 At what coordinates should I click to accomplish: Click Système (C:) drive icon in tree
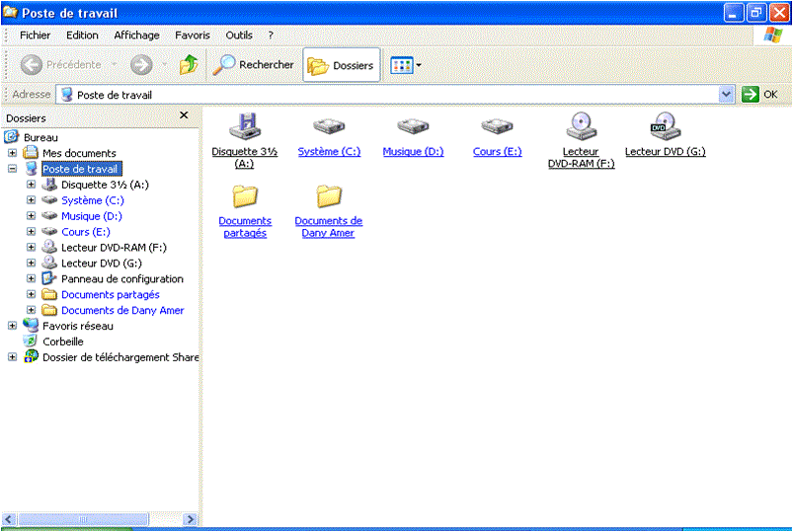tap(49, 199)
